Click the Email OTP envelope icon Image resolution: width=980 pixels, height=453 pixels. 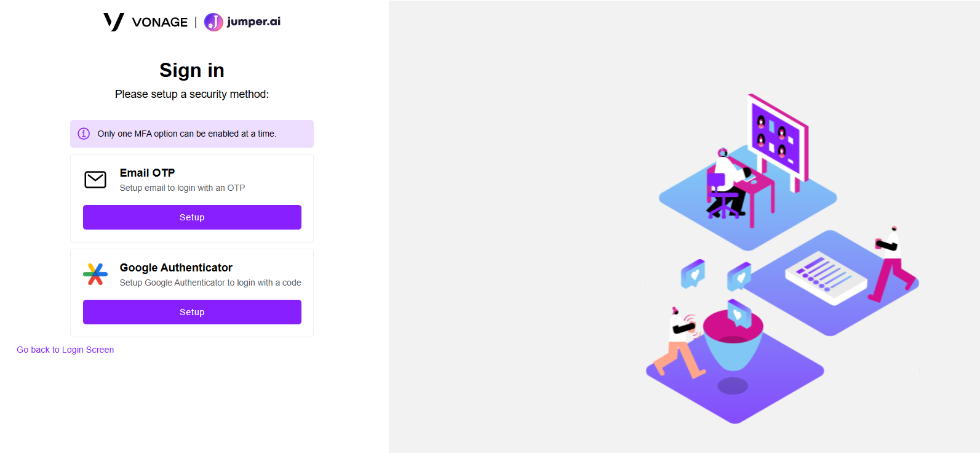pyautogui.click(x=95, y=180)
